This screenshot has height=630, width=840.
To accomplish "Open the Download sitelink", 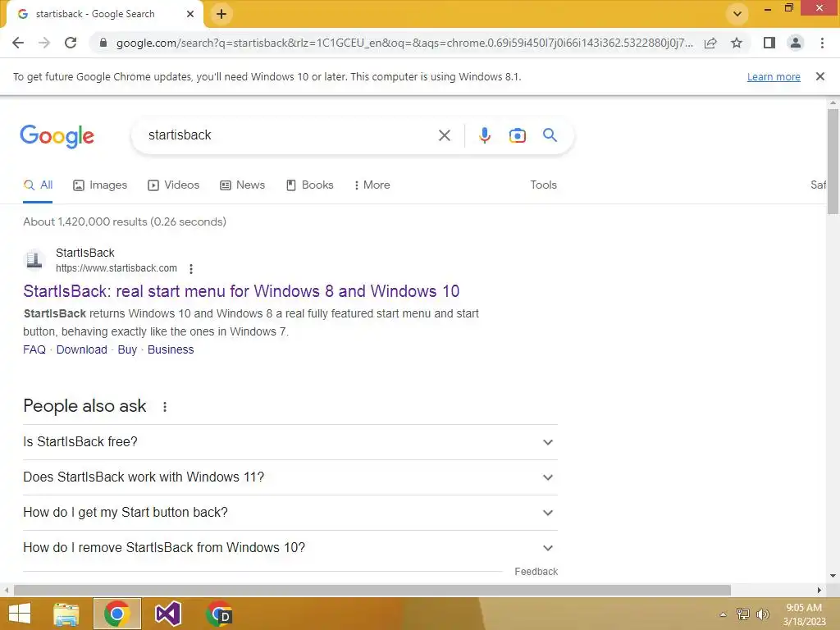I will click(81, 349).
